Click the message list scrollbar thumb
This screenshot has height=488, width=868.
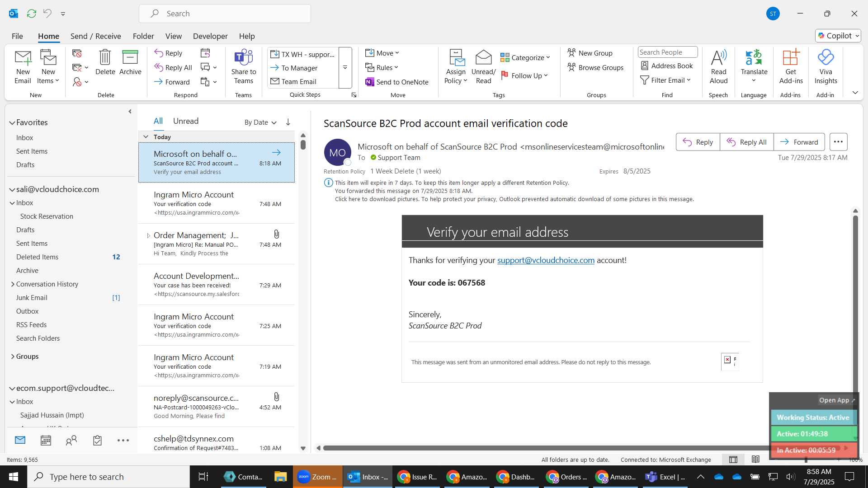pyautogui.click(x=303, y=145)
